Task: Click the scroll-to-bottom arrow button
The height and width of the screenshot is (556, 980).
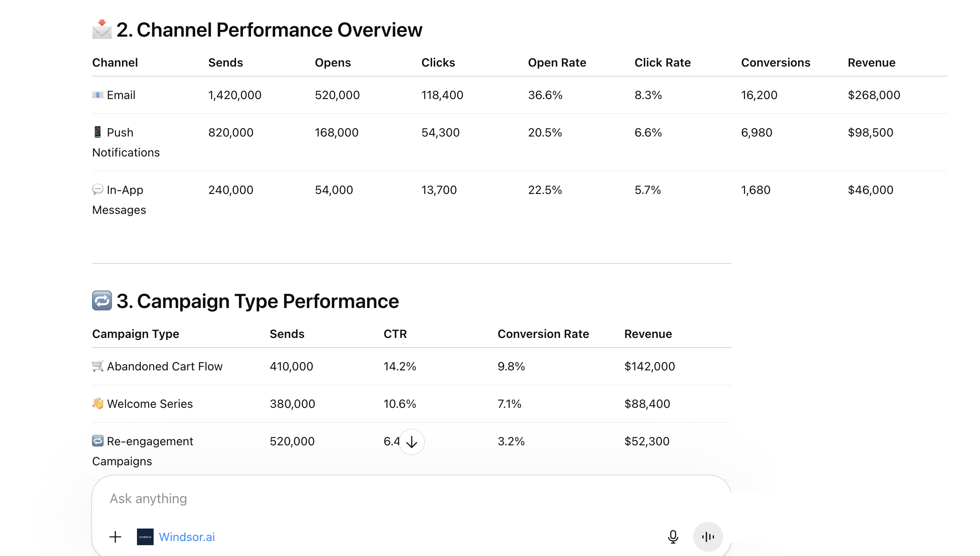Action: point(412,442)
